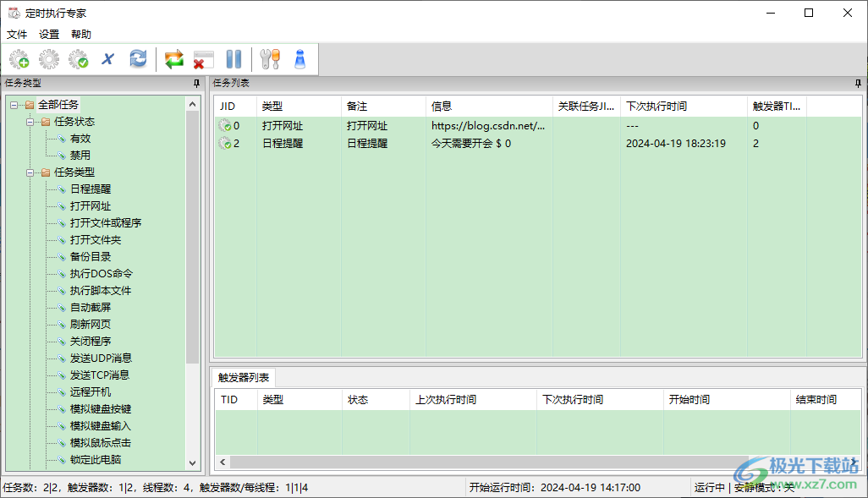Click the orange-green swap arrows icon
The height and width of the screenshot is (498, 868).
coord(174,59)
